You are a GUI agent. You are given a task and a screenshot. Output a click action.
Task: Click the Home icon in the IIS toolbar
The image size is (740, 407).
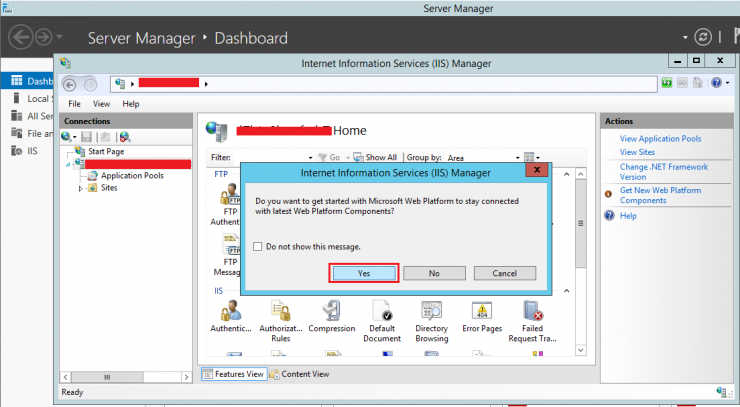(698, 83)
